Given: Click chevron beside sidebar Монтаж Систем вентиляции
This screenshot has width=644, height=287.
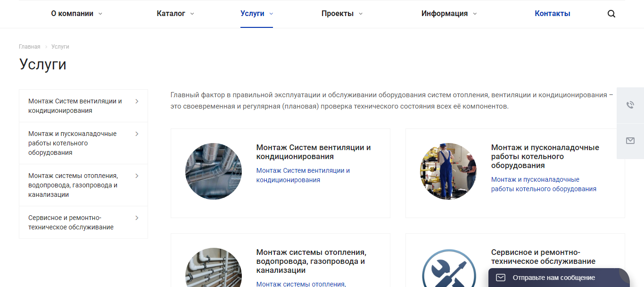Looking at the screenshot, I should pyautogui.click(x=137, y=101).
